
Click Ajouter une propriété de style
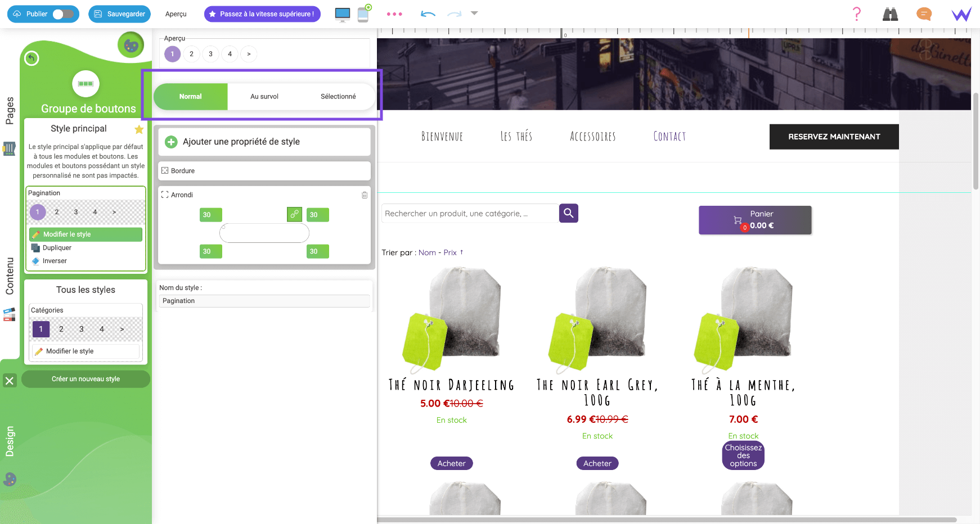[264, 142]
